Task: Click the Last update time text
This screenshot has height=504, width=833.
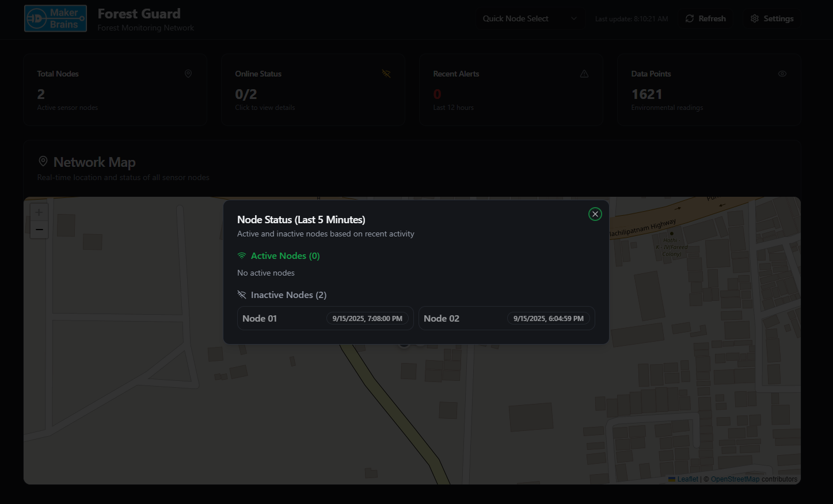Action: 632,19
